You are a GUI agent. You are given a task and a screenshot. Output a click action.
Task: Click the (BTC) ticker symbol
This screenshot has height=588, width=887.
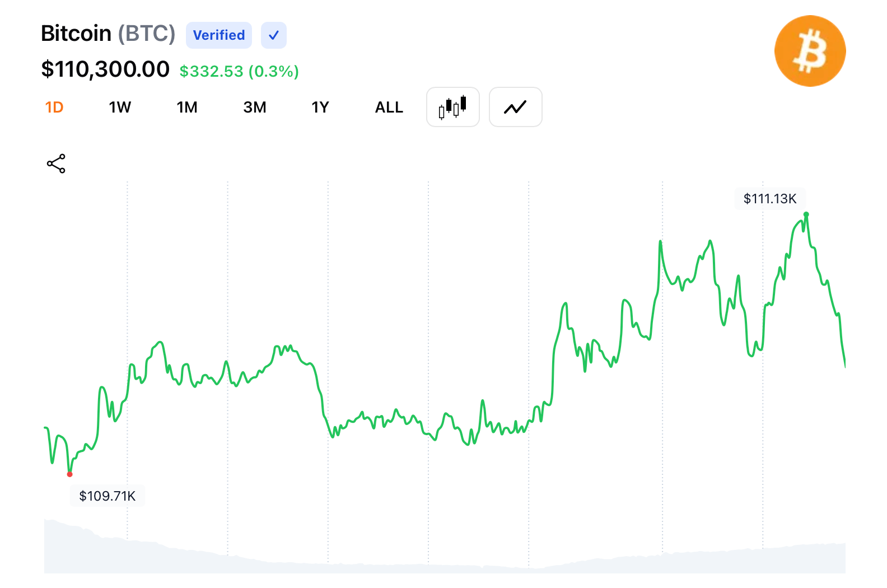[147, 34]
